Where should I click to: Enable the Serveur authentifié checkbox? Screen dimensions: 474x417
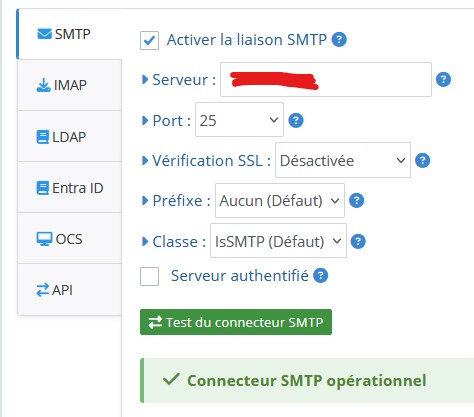(x=149, y=276)
